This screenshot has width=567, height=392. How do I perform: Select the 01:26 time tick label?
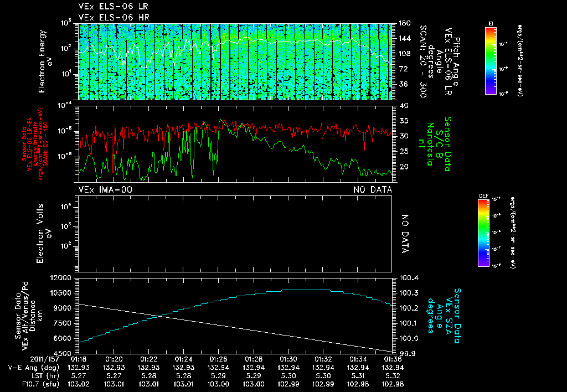pos(218,359)
